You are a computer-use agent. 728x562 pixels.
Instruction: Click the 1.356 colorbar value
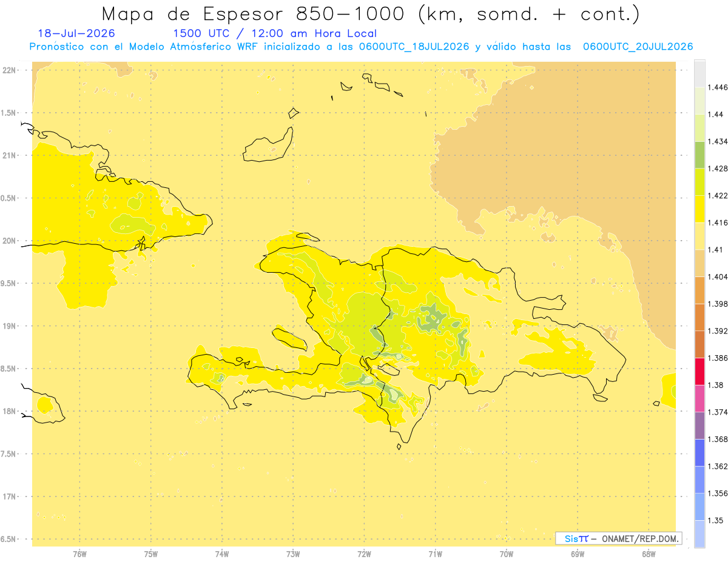click(x=718, y=493)
